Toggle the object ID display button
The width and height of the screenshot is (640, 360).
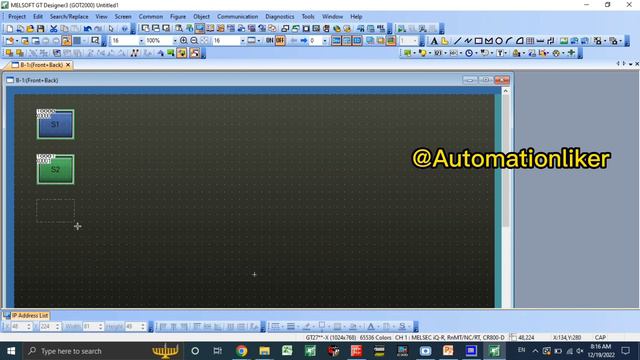click(357, 41)
